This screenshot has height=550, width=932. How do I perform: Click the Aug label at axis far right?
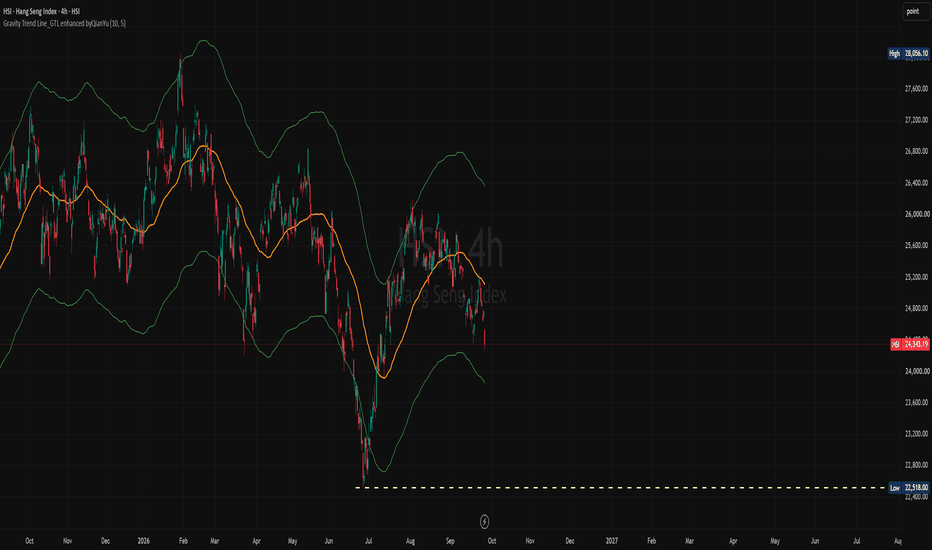(898, 541)
